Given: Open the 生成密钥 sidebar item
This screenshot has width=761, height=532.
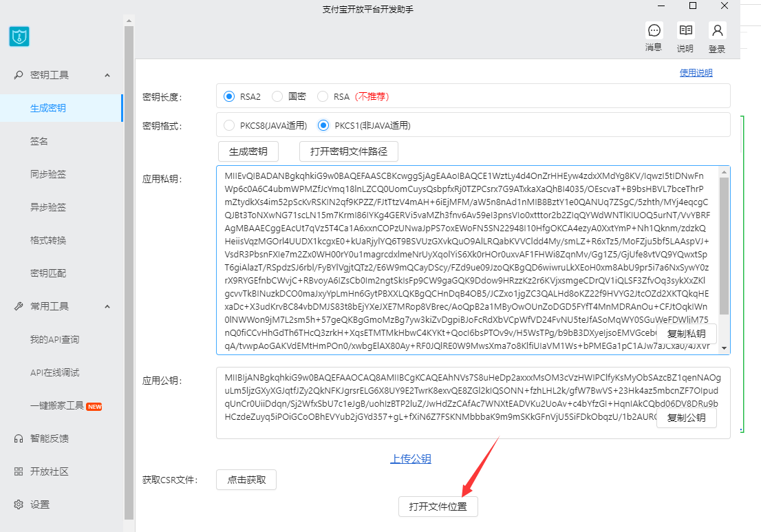Looking at the screenshot, I should [61, 108].
